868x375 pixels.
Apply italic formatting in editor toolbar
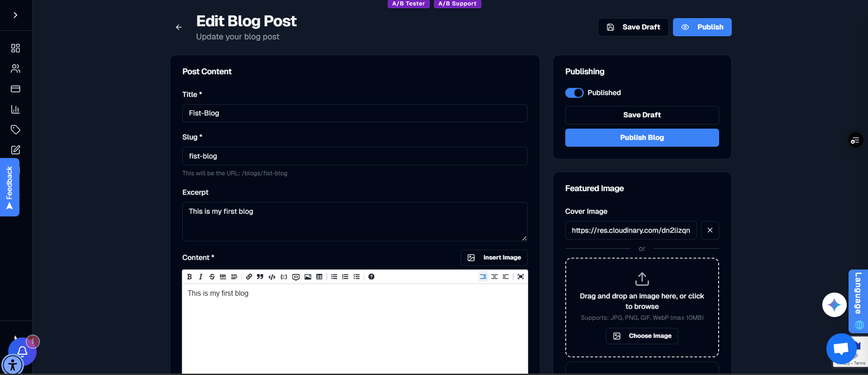coord(200,277)
